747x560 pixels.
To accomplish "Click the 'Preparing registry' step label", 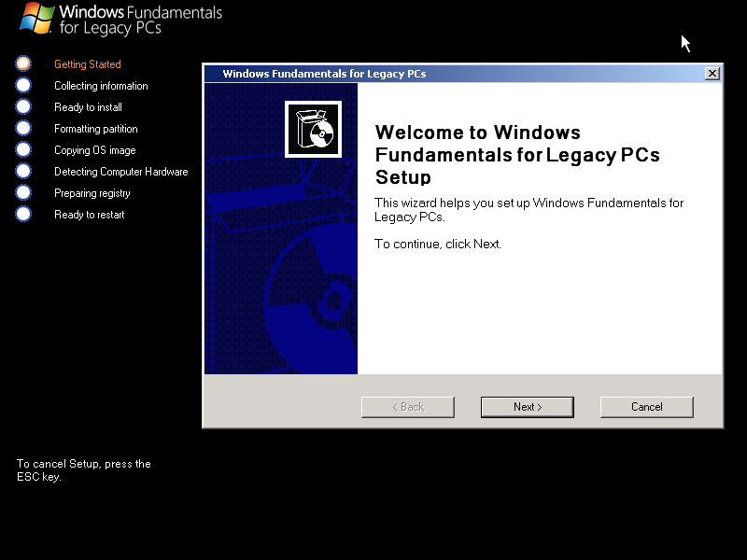I will coord(92,193).
